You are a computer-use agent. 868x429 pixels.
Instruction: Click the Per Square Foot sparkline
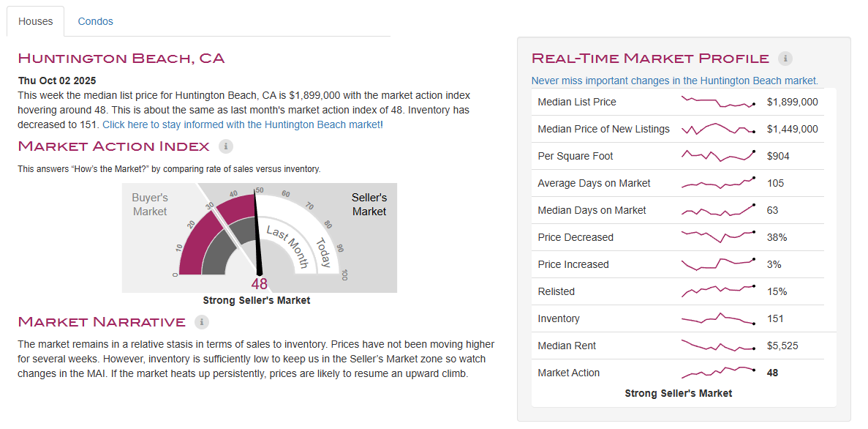(717, 156)
